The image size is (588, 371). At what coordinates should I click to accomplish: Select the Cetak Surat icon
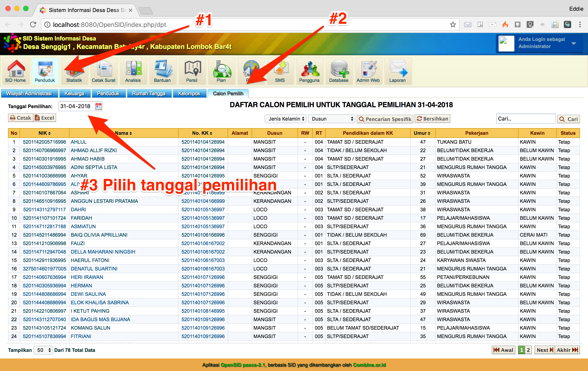click(104, 71)
